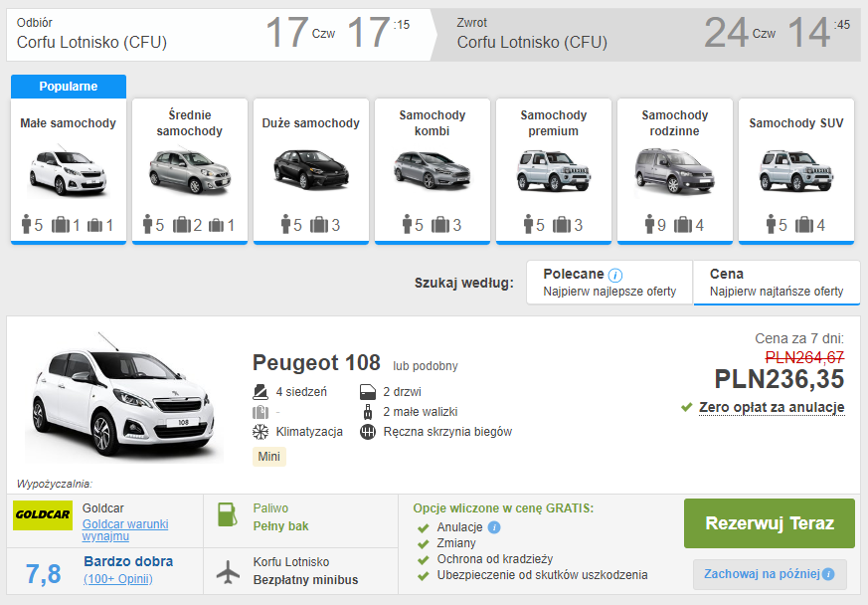Click the Populame label tab
The width and height of the screenshot is (868, 605).
point(68,87)
